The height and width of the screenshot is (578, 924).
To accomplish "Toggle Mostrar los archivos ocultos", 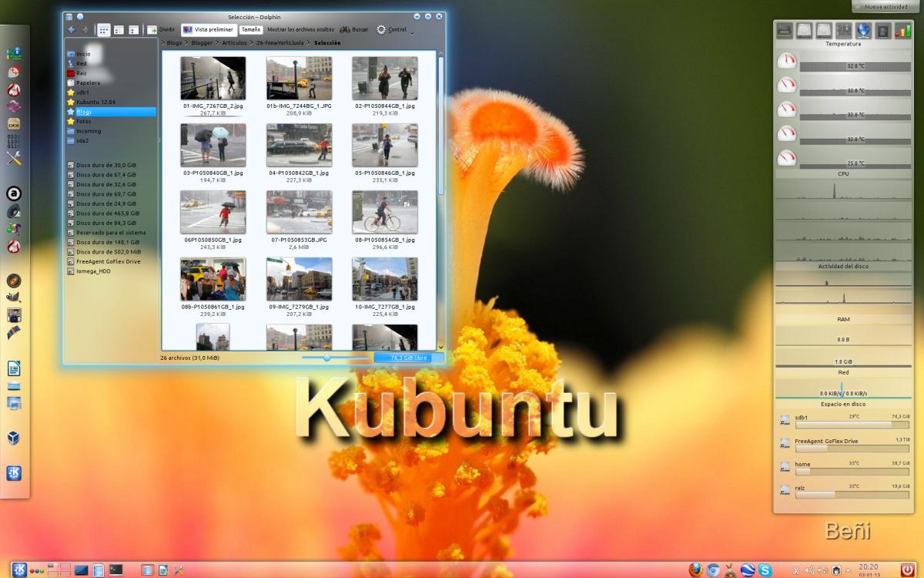I will [301, 29].
